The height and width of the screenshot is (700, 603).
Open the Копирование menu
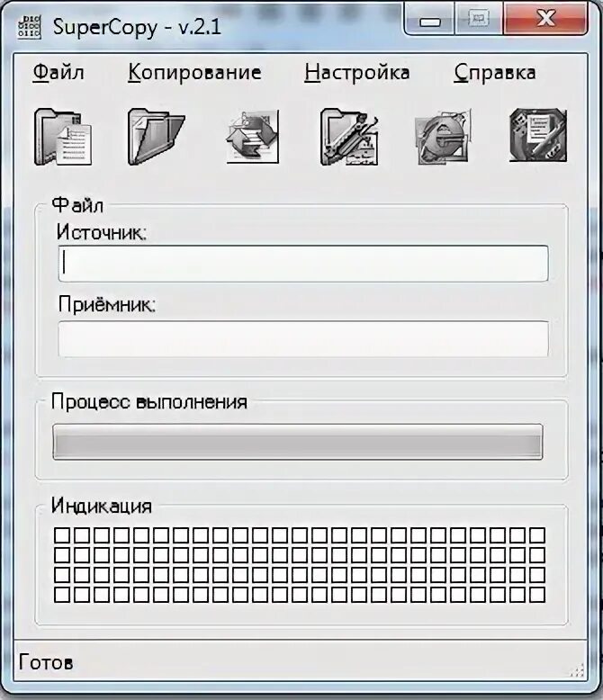coord(194,73)
